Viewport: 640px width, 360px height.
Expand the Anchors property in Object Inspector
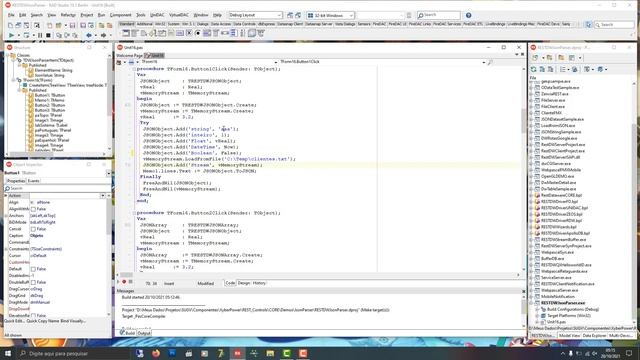(x=6, y=216)
